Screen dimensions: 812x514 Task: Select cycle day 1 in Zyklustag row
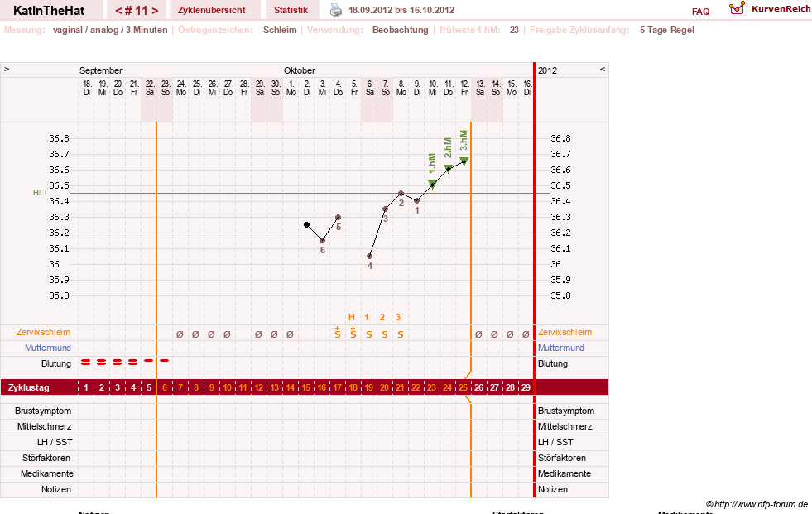pos(86,387)
